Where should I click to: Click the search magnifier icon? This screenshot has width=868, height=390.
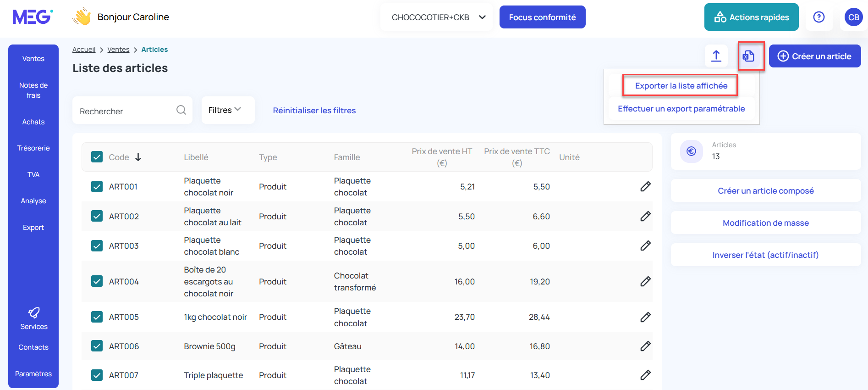tap(181, 110)
